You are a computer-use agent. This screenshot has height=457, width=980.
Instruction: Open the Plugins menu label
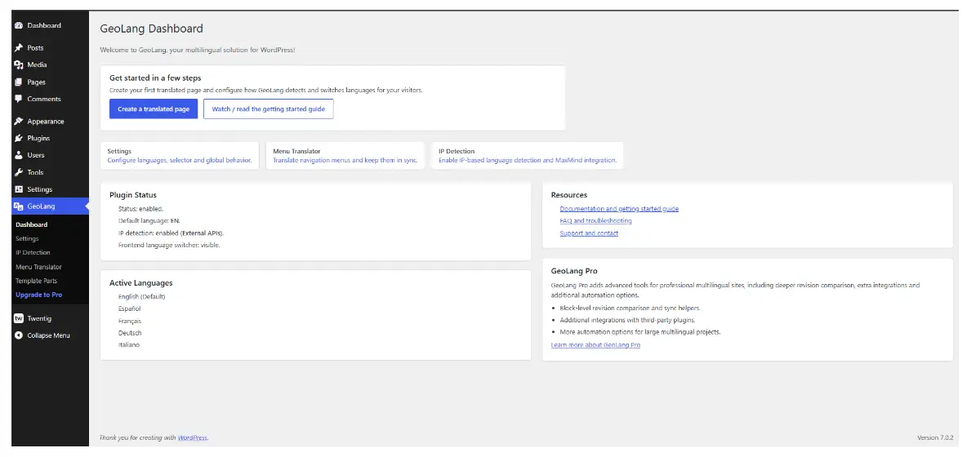[x=38, y=139]
